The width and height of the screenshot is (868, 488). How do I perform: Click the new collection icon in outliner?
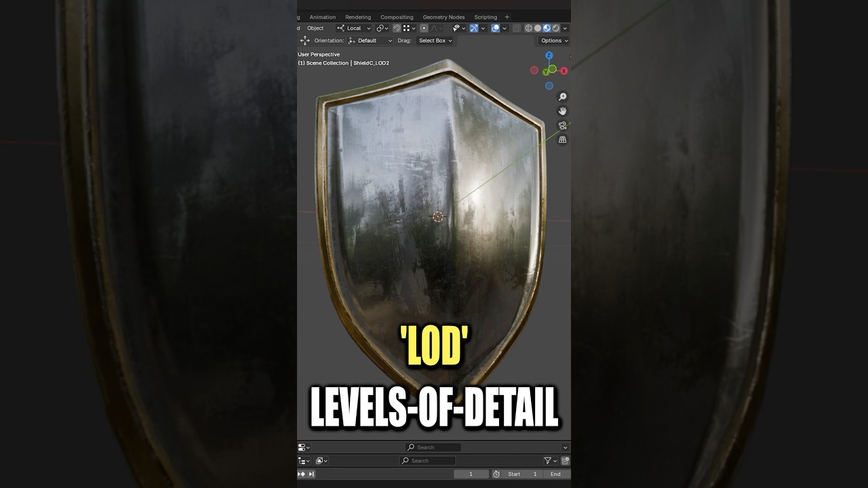click(566, 461)
